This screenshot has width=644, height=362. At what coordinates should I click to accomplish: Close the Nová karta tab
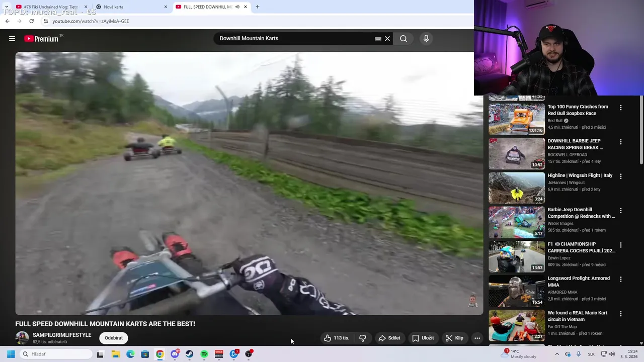click(166, 7)
